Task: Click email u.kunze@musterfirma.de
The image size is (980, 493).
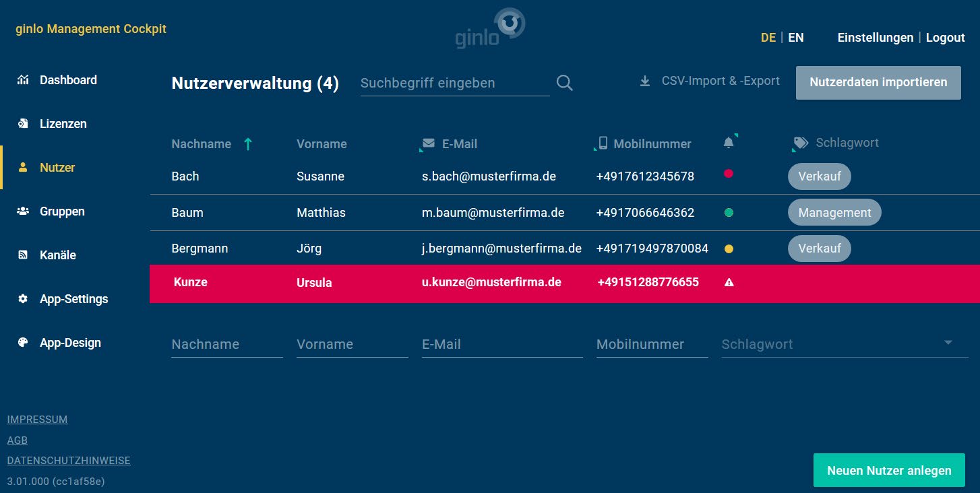Action: 491,282
